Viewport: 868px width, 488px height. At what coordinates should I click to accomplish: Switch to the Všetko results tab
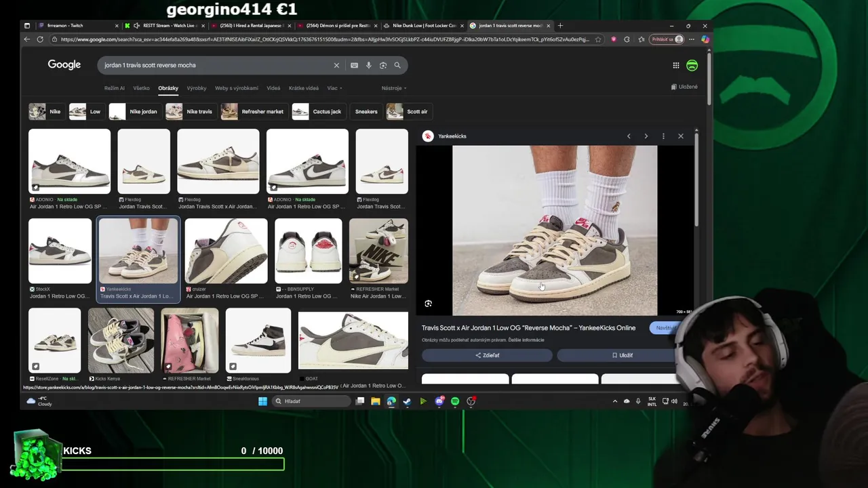(141, 88)
